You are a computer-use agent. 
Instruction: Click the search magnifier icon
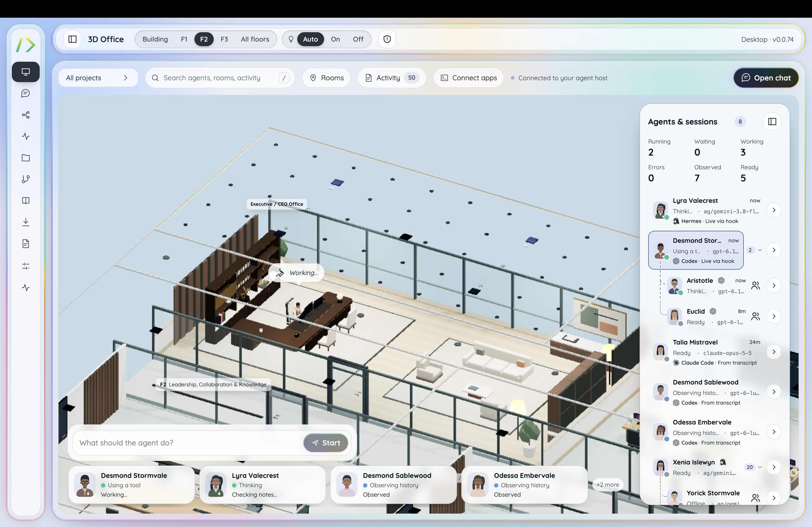[155, 78]
